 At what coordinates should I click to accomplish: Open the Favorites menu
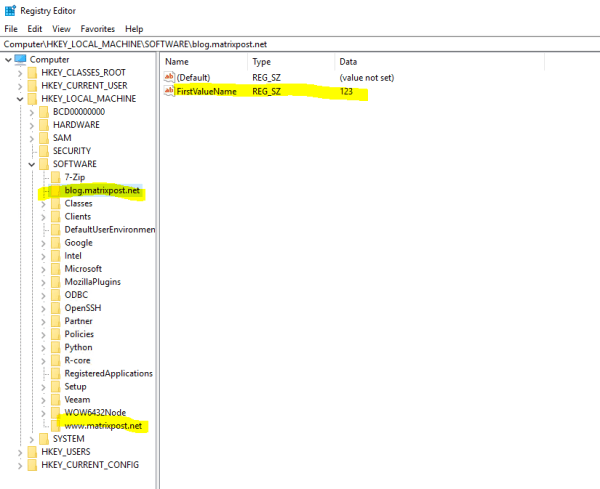[98, 29]
